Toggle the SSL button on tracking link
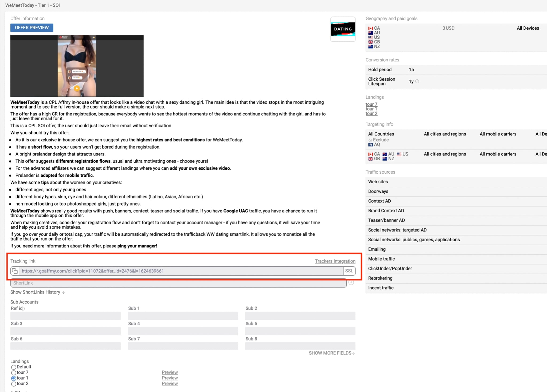 click(349, 271)
